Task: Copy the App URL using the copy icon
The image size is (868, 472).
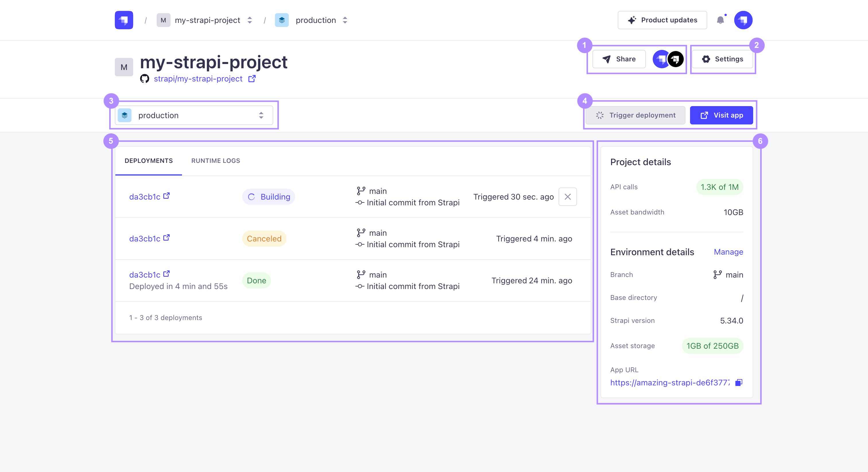Action: click(x=738, y=383)
